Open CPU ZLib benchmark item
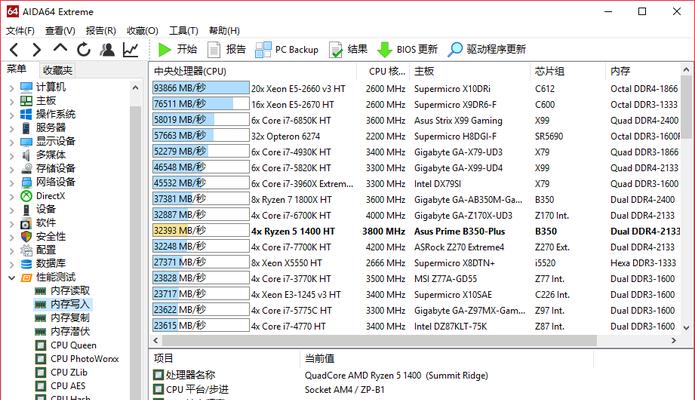The width and height of the screenshot is (695, 400). (x=61, y=373)
